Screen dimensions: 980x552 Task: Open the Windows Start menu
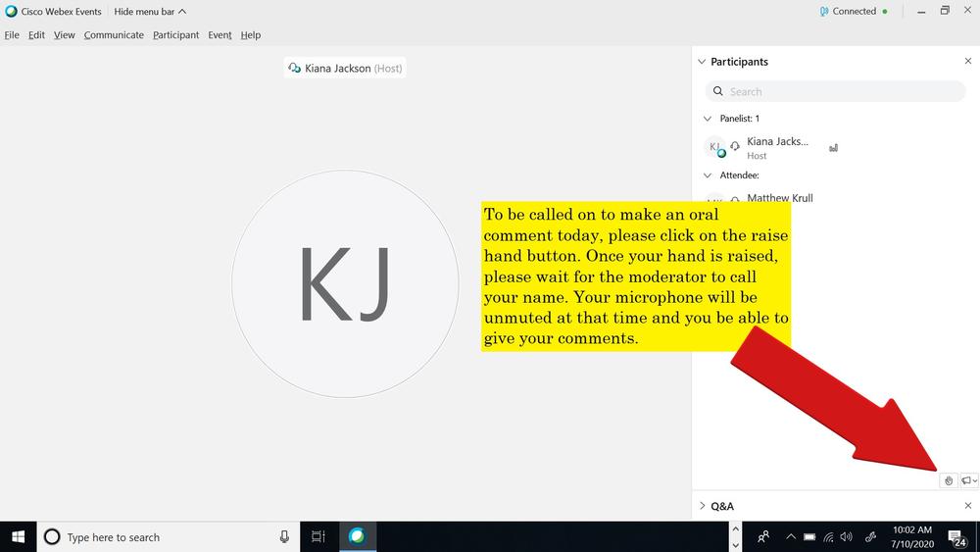tap(18, 536)
